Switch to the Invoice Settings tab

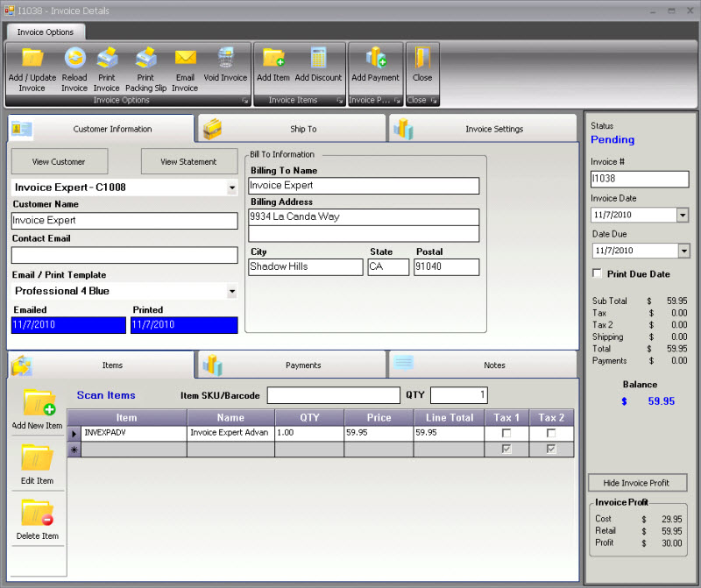483,129
